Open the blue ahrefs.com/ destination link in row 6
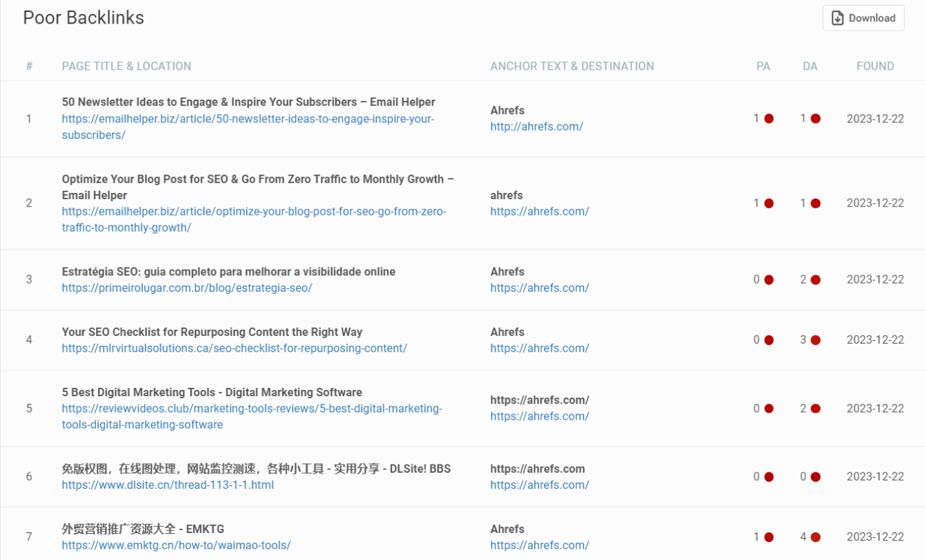 coord(540,485)
